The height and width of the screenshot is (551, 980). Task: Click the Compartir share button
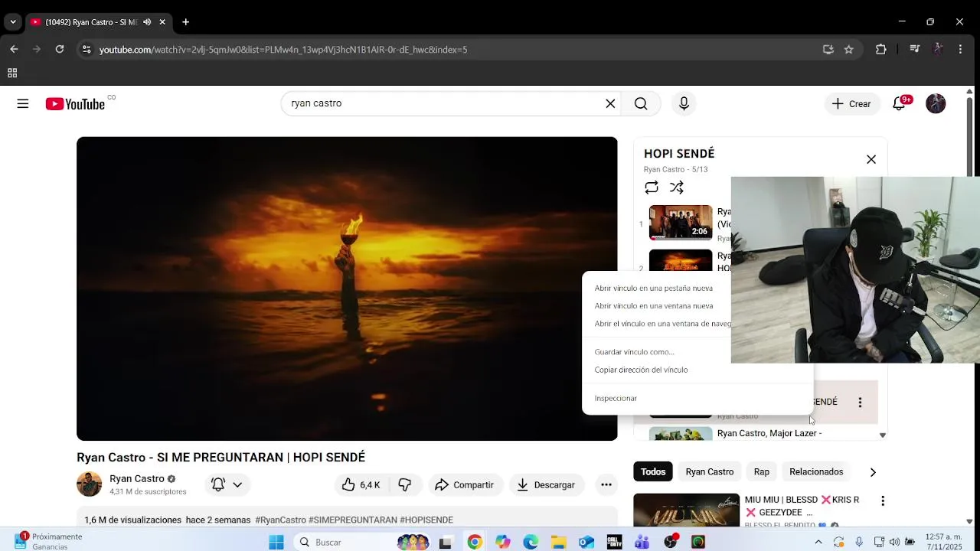coord(464,484)
